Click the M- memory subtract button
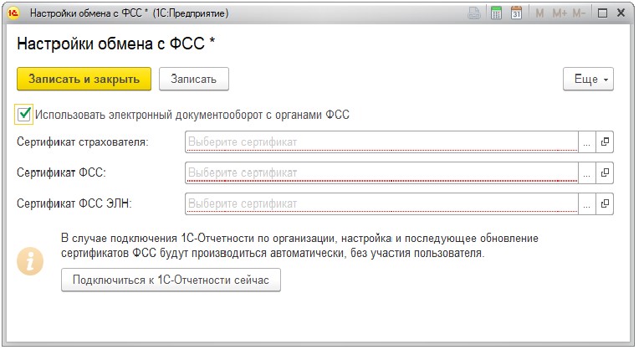The image size is (644, 355). pyautogui.click(x=579, y=13)
